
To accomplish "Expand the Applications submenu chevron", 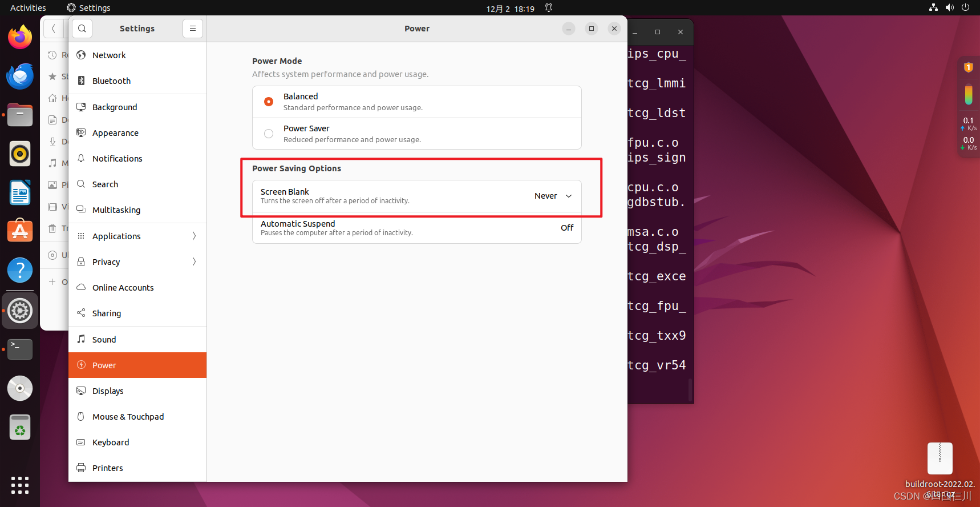I will 194,236.
